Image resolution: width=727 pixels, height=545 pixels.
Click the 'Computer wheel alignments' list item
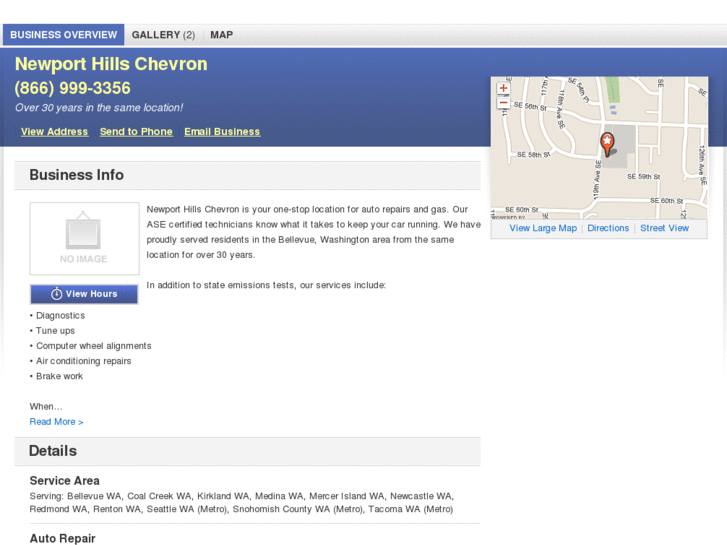93,346
